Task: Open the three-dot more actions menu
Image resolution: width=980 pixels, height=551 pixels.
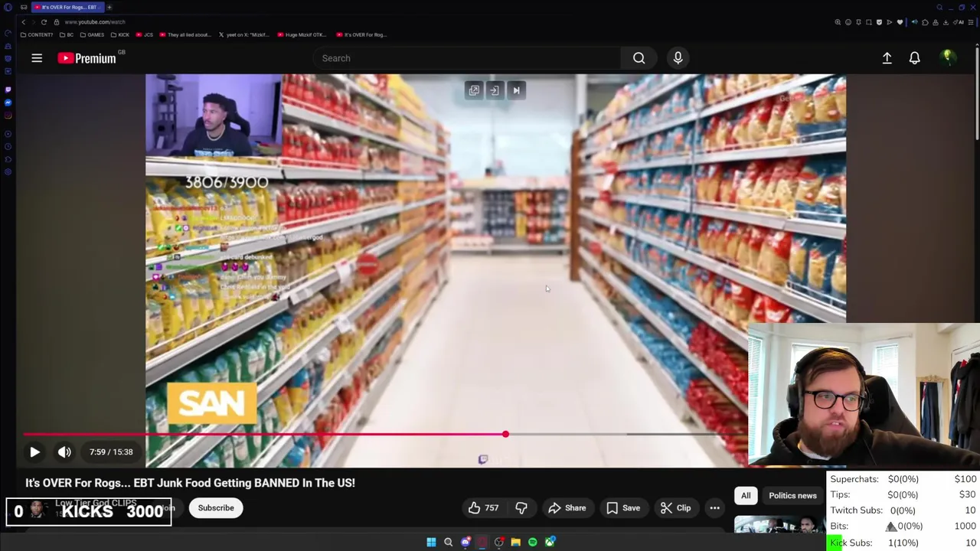Action: (x=714, y=508)
